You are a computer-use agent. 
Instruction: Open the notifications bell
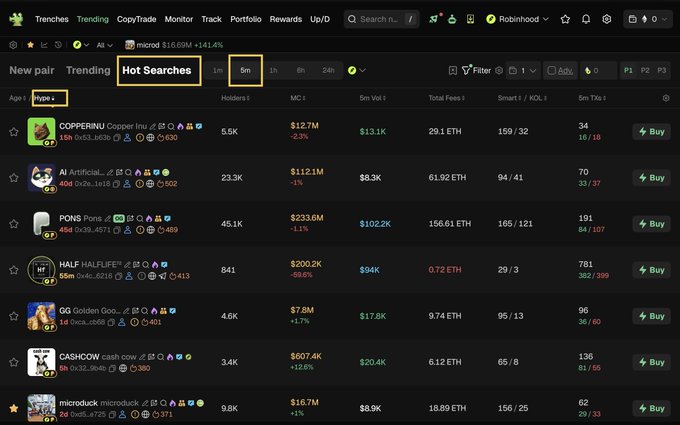tap(586, 19)
